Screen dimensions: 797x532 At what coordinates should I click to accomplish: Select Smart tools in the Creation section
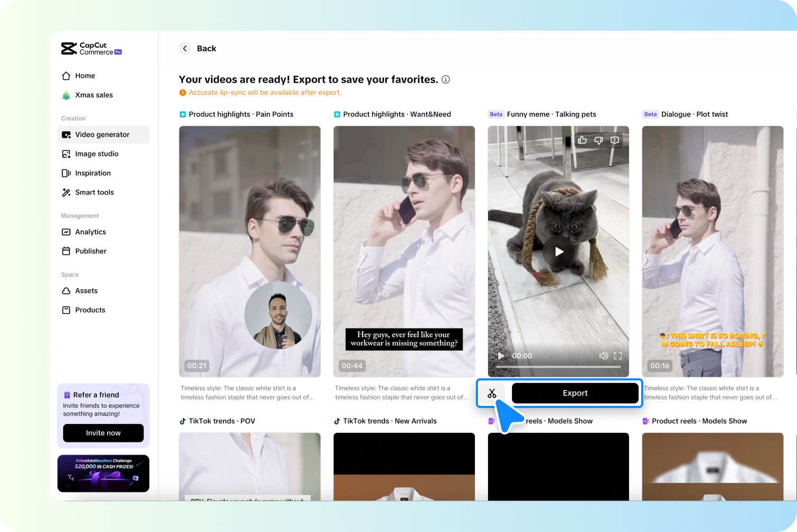(x=94, y=192)
